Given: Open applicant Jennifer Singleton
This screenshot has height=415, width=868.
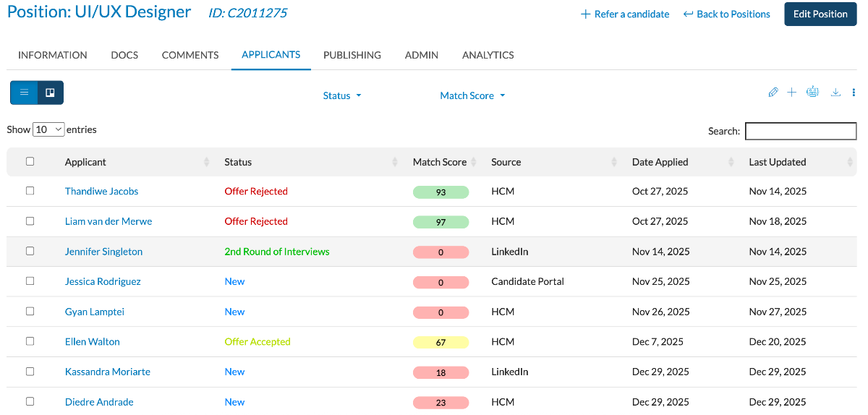Looking at the screenshot, I should 103,252.
